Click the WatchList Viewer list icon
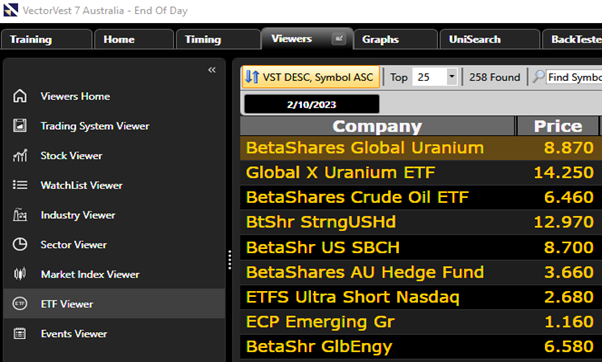This screenshot has height=362, width=602. [20, 185]
